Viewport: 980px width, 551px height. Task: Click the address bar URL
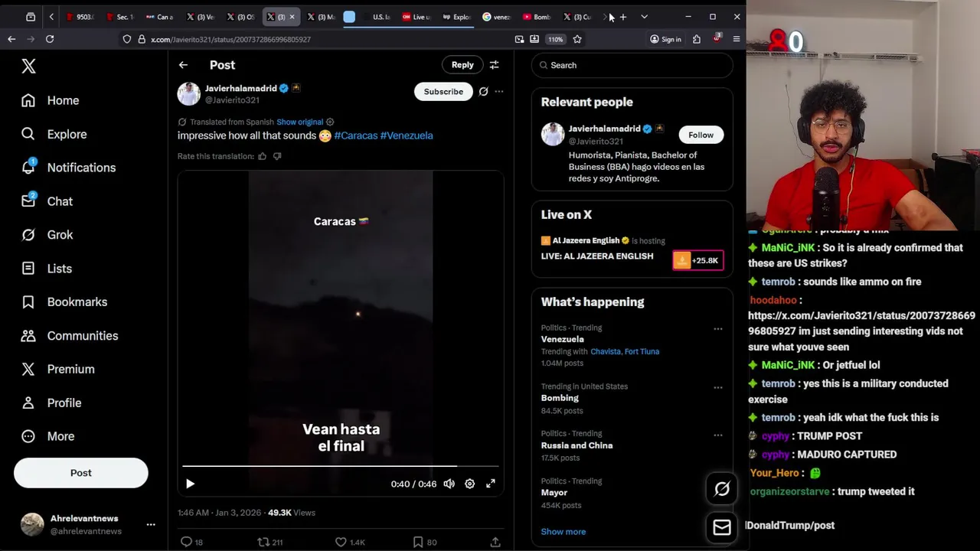[230, 39]
